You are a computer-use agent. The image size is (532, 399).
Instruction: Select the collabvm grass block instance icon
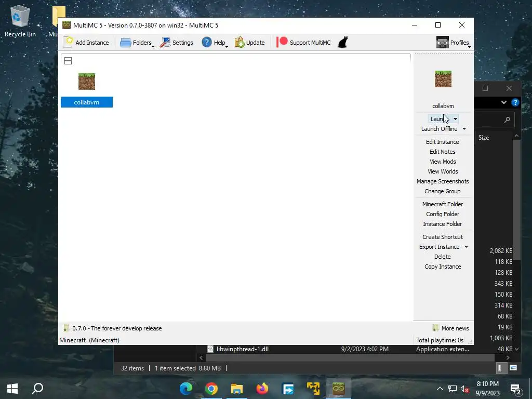87,82
